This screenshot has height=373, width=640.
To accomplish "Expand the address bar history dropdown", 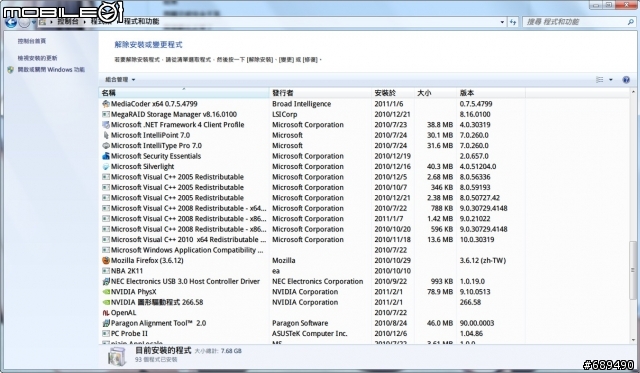I will (x=502, y=22).
